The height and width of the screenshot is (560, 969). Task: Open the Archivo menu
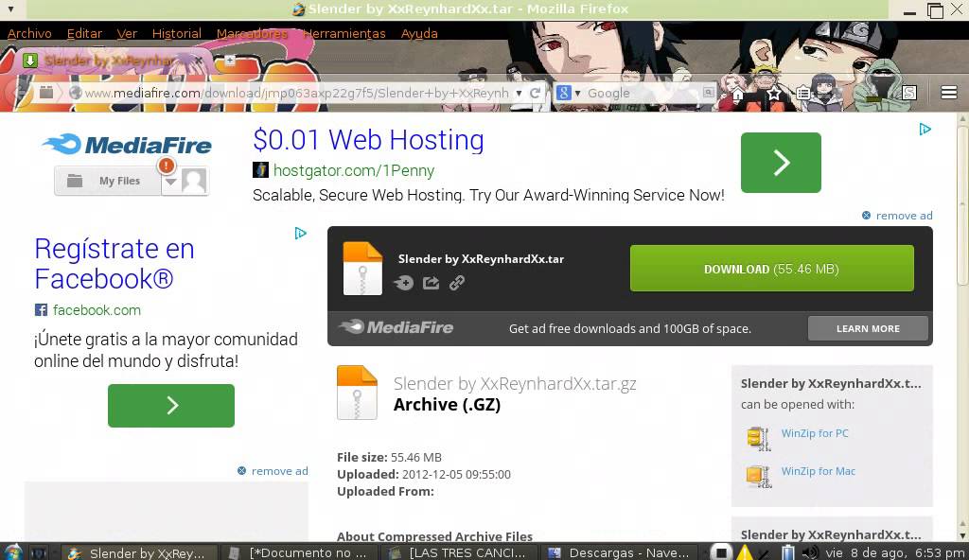click(29, 33)
